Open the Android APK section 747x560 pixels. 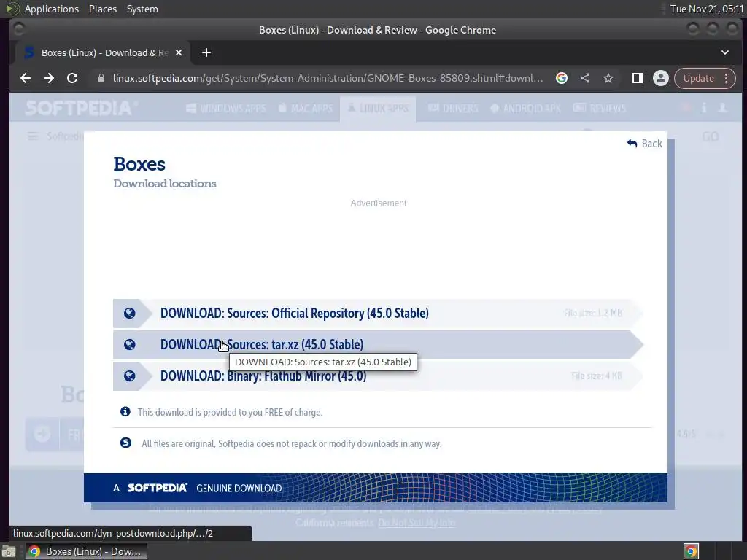pyautogui.click(x=525, y=108)
